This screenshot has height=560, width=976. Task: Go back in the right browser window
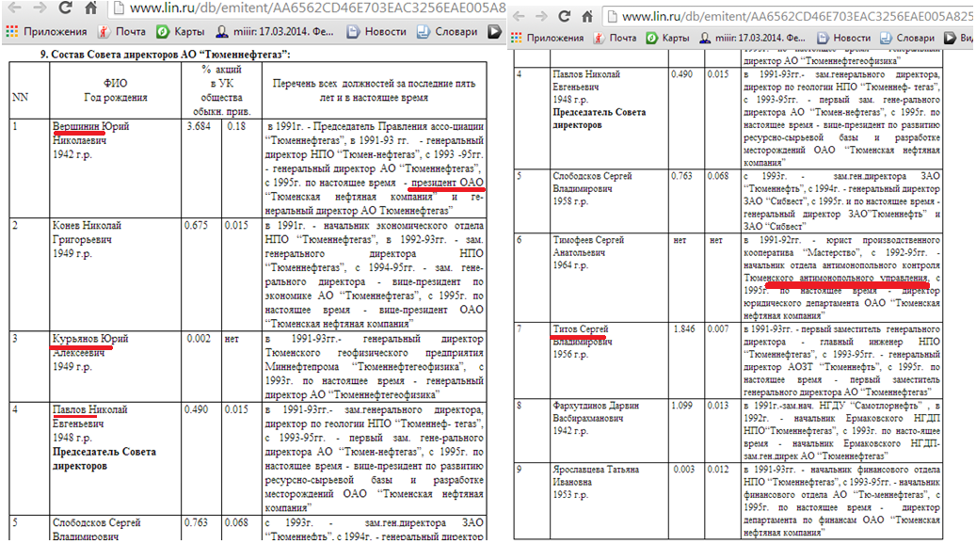coord(520,16)
